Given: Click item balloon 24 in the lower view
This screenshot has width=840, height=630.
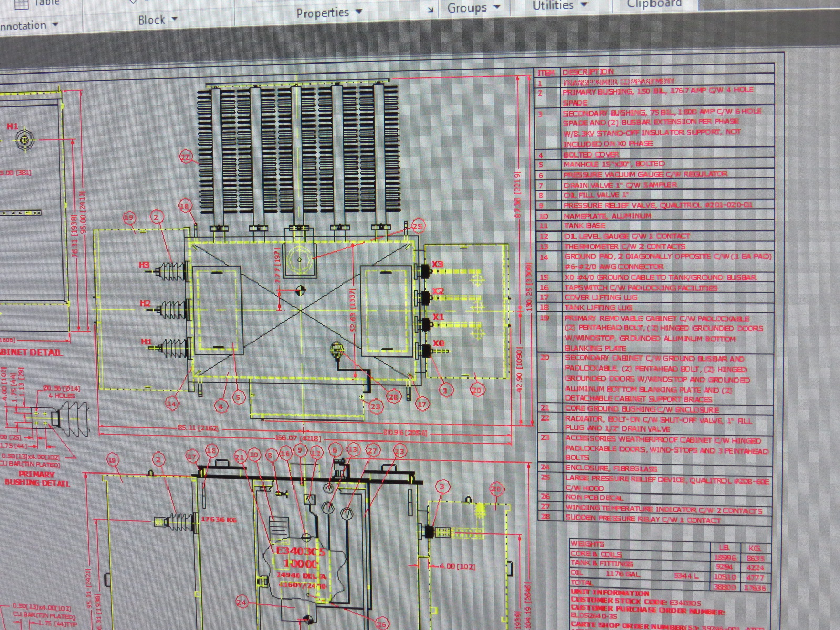Looking at the screenshot, I should pos(241,602).
